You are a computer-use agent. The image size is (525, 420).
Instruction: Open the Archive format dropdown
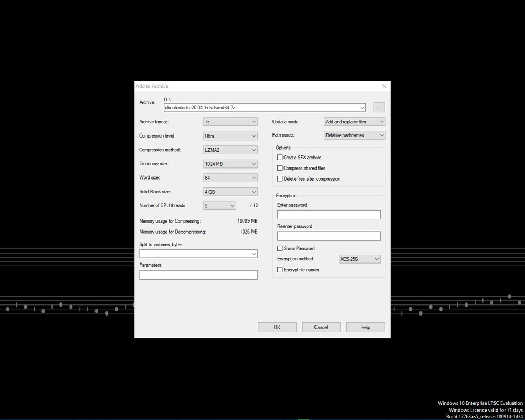tap(230, 122)
